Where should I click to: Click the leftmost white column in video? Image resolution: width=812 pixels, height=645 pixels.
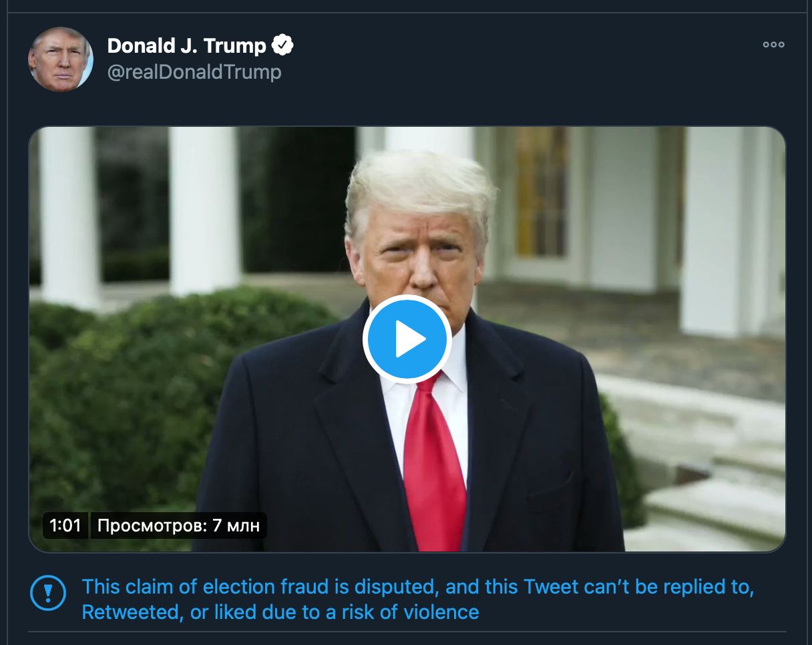pyautogui.click(x=68, y=214)
